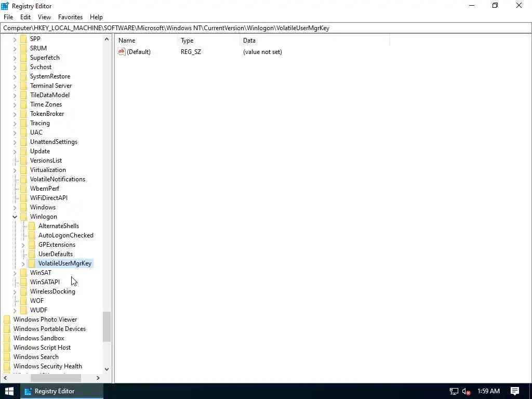Viewport: 532px width, 399px height.
Task: Click the SPP folder icon
Action: tap(23, 38)
